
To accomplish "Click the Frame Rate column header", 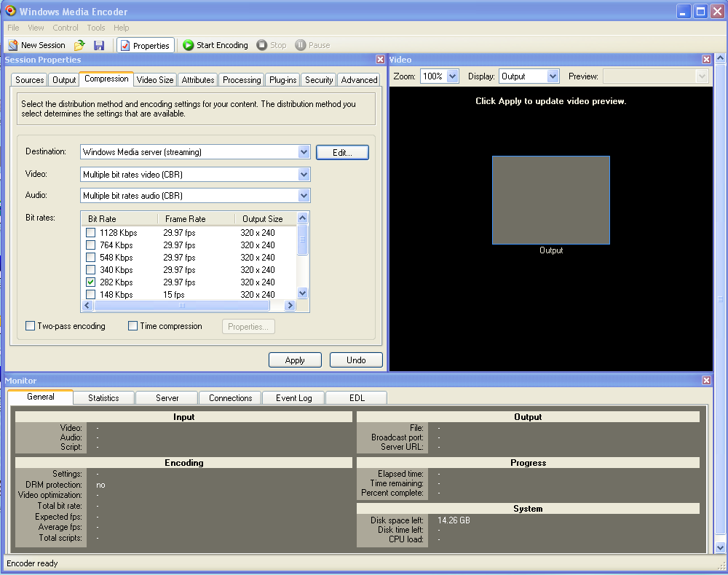I will click(197, 218).
